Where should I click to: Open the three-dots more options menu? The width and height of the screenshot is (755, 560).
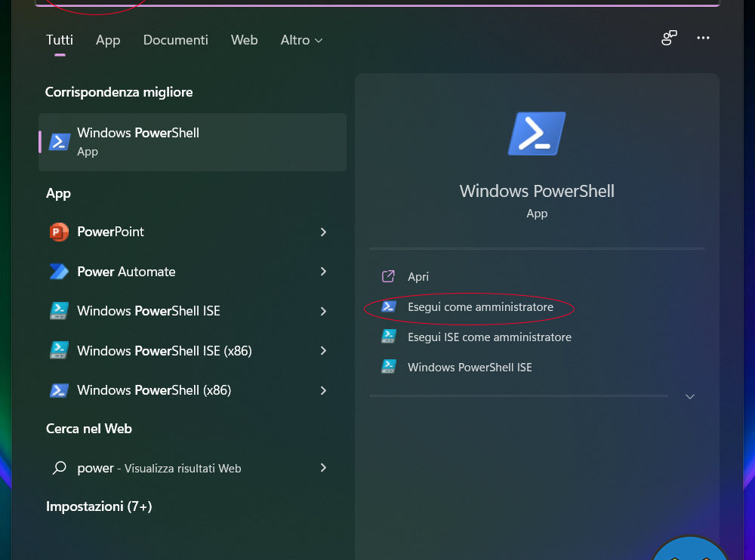click(703, 38)
